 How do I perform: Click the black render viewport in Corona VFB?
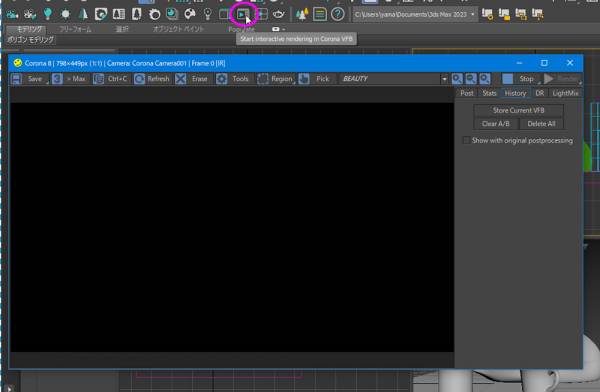(232, 227)
